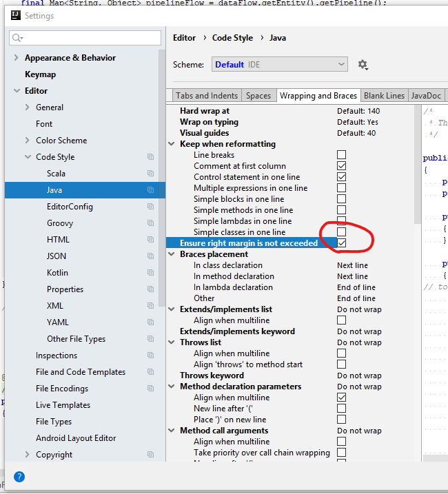The image size is (448, 494).
Task: Click the Hard wrap at value Default: 140
Action: (358, 111)
